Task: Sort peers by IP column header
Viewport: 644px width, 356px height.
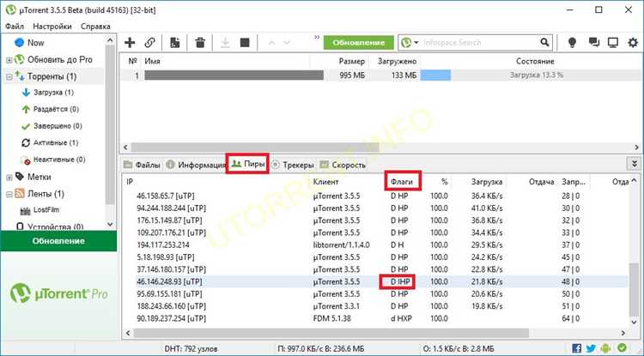Action: 130,182
